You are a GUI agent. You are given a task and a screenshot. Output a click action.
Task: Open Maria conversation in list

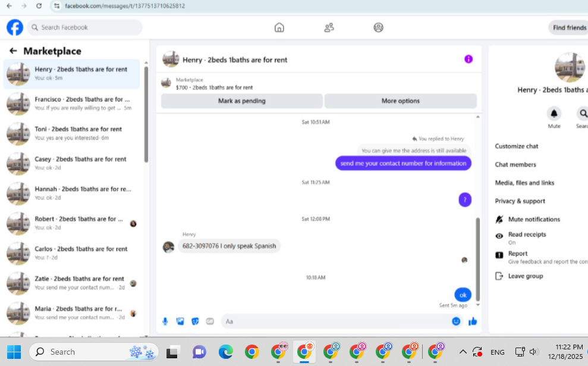(71, 313)
